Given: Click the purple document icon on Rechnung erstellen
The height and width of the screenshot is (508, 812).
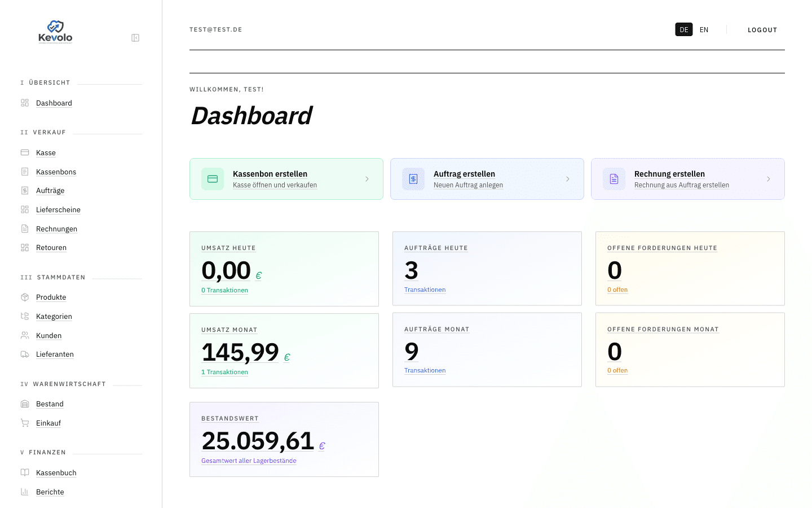Looking at the screenshot, I should (614, 179).
